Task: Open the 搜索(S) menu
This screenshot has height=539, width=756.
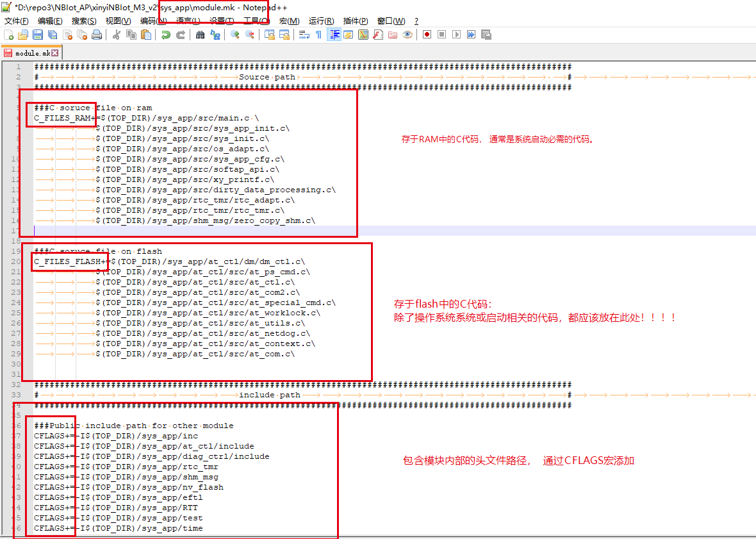Action: coord(84,21)
